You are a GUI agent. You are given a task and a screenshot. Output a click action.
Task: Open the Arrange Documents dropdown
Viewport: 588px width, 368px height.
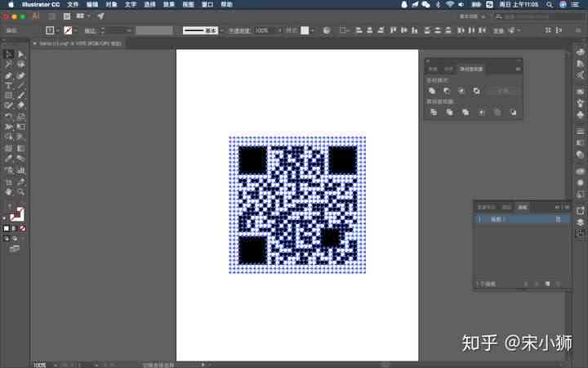(x=83, y=16)
